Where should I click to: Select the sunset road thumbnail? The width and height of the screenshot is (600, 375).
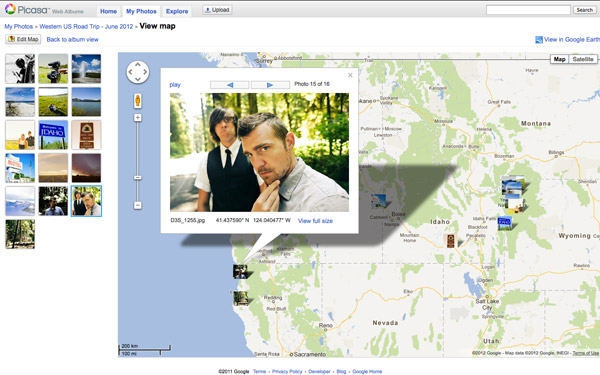click(53, 168)
